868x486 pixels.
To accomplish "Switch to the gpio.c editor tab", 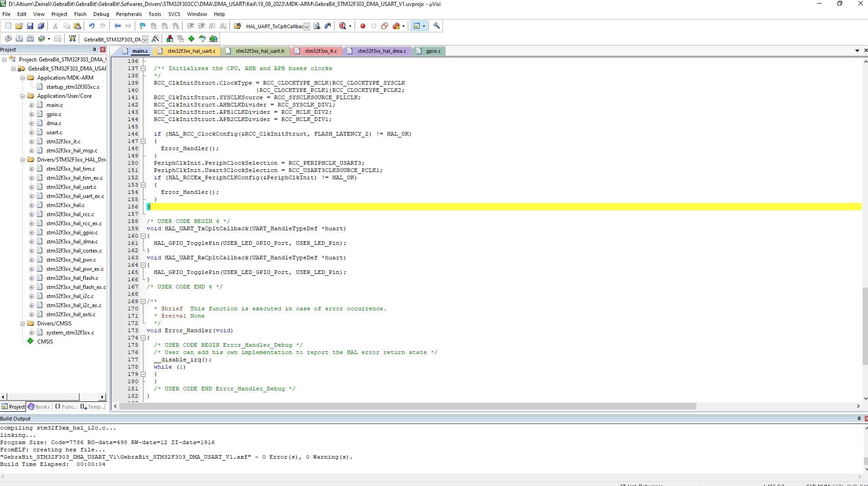I will click(x=429, y=51).
